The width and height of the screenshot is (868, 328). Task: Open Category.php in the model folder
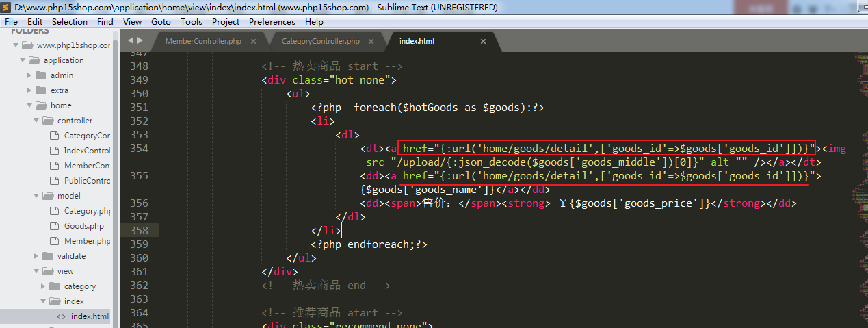87,211
